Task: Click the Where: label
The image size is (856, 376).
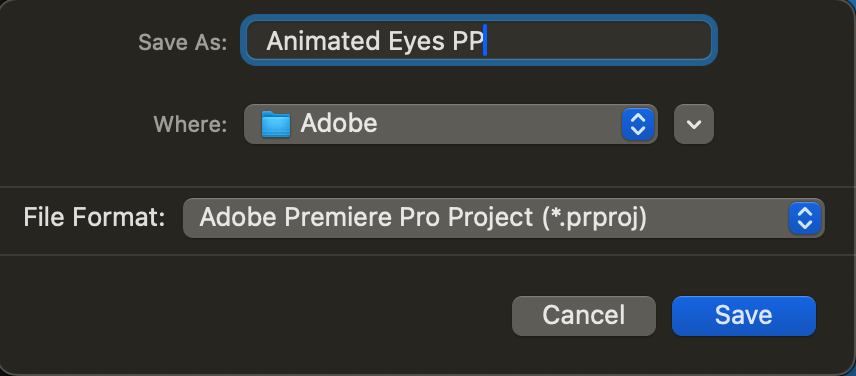Action: 190,124
